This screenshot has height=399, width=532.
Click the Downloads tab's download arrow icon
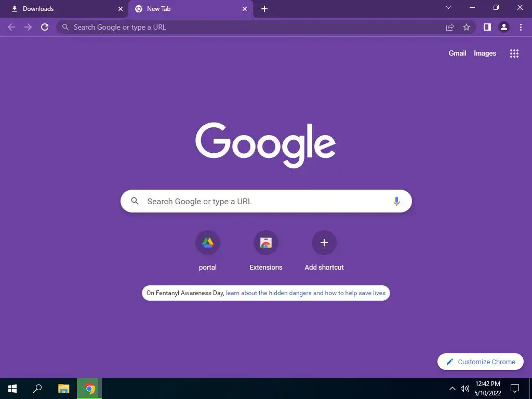click(x=14, y=9)
